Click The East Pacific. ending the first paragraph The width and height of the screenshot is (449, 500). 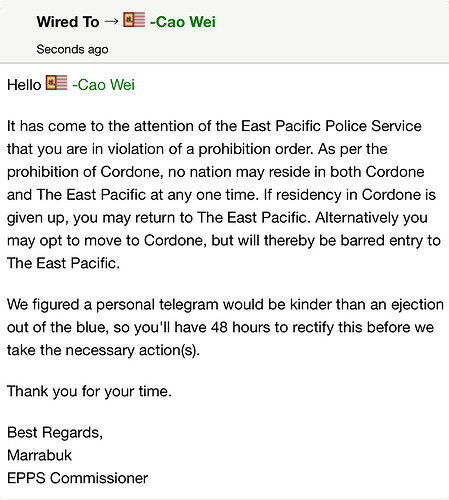[63, 263]
